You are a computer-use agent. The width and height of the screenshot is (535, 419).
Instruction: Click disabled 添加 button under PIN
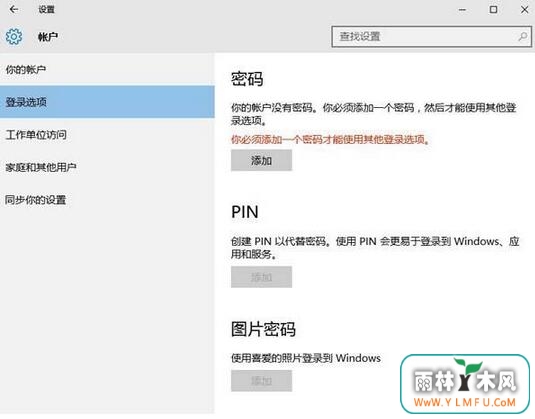(x=261, y=277)
